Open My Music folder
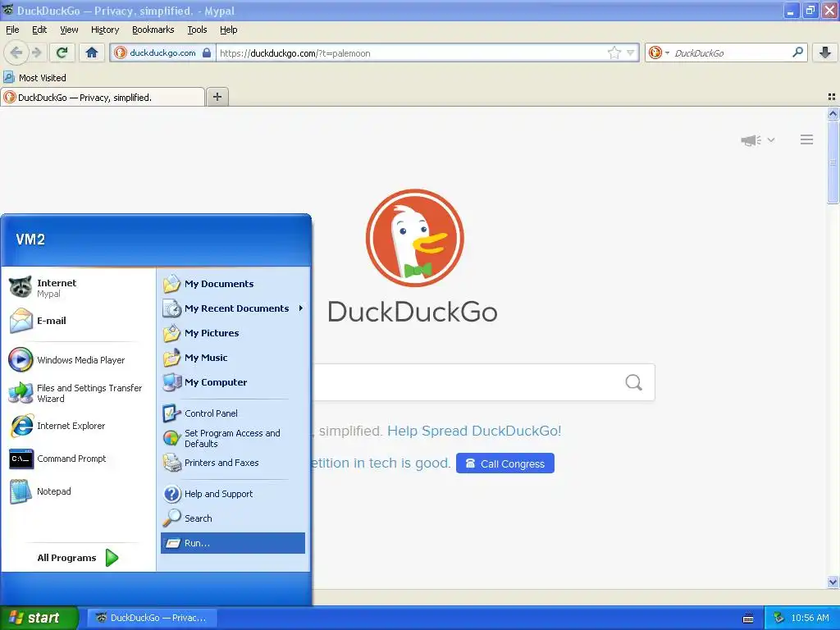 (x=233, y=358)
